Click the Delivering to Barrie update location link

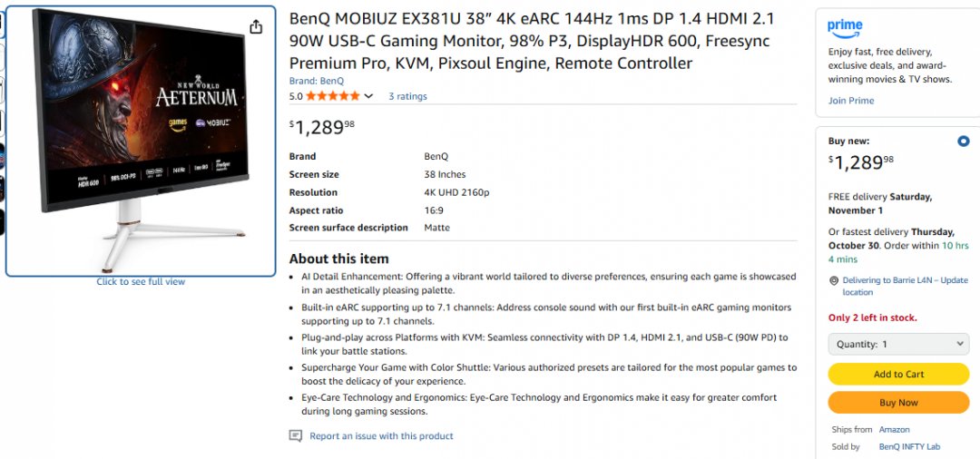tap(905, 286)
